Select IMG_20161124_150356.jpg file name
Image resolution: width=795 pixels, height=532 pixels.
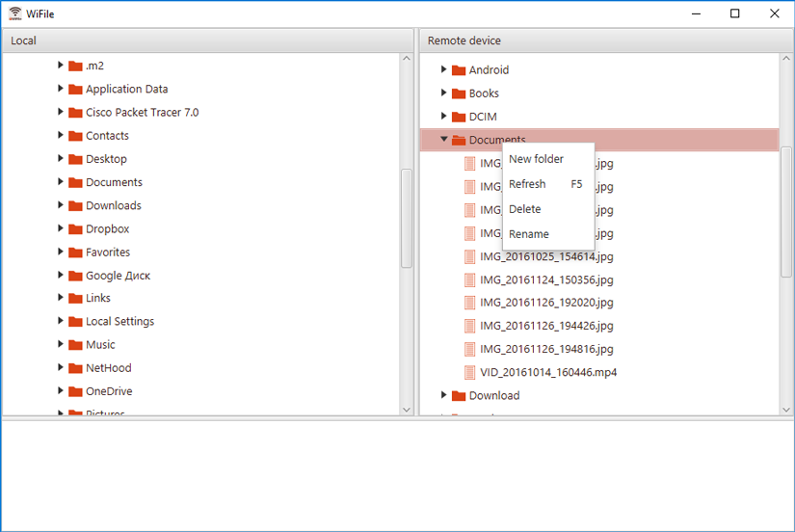coord(546,279)
